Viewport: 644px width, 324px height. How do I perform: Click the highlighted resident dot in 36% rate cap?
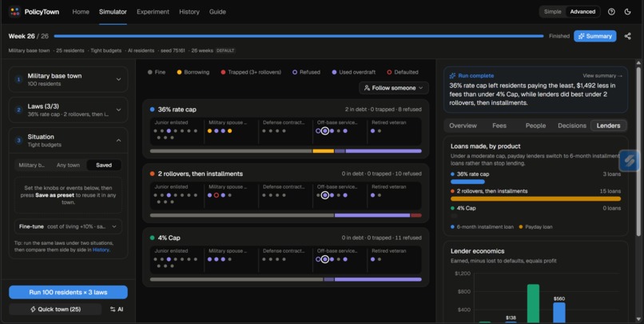pos(325,130)
